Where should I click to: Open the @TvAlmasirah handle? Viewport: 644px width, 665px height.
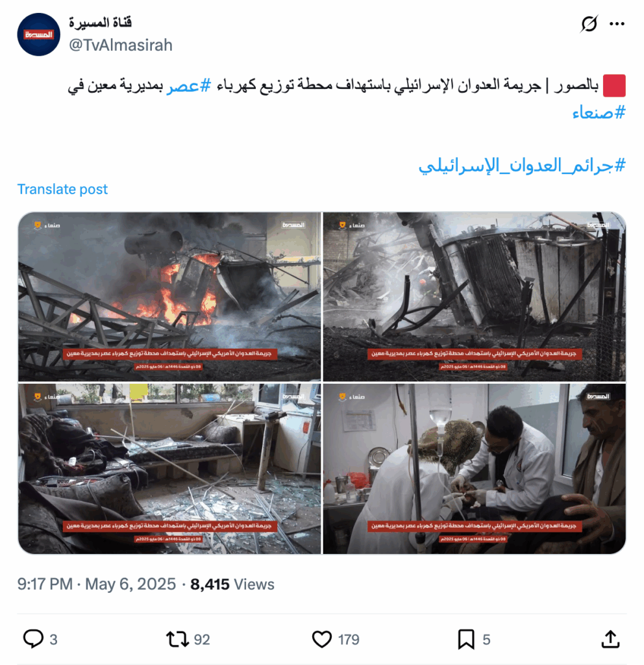click(121, 45)
